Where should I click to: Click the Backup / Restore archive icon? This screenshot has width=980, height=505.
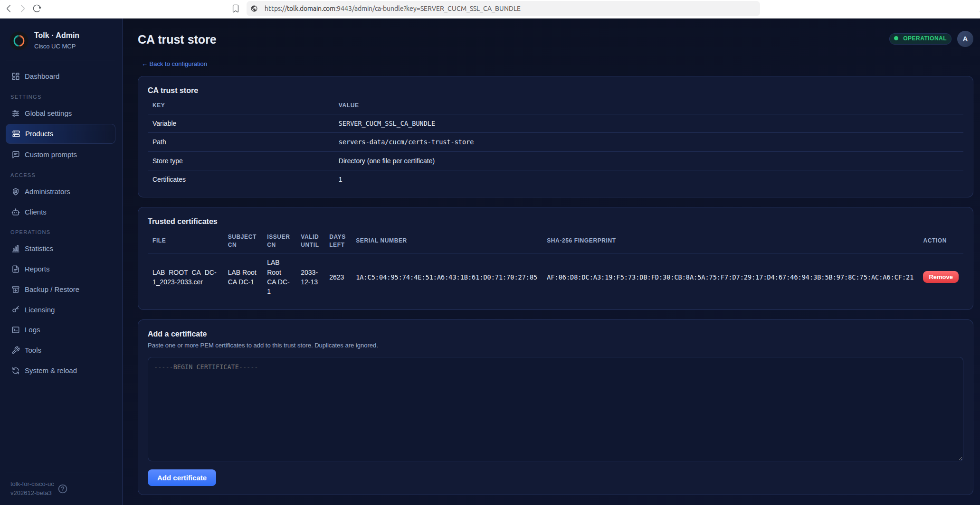(16, 290)
